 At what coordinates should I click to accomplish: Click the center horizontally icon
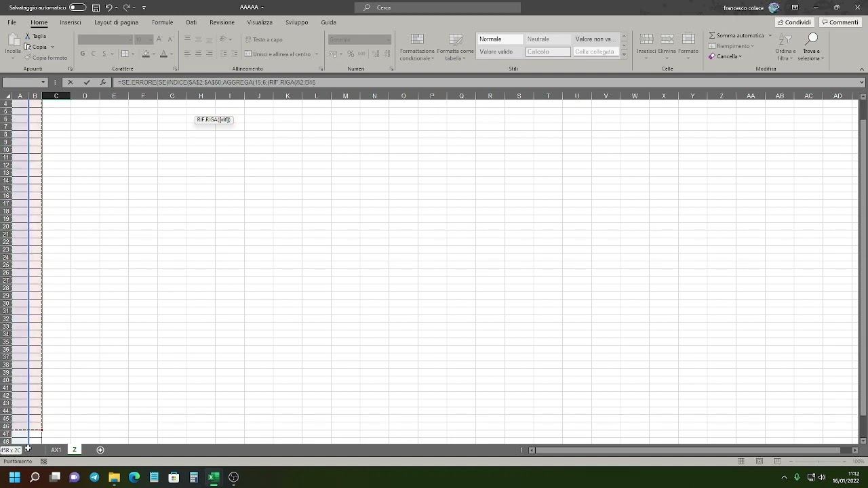tap(199, 54)
